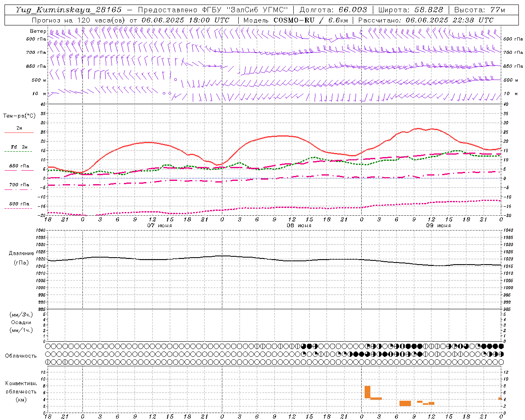Click the Высота: 77м value

480,10
